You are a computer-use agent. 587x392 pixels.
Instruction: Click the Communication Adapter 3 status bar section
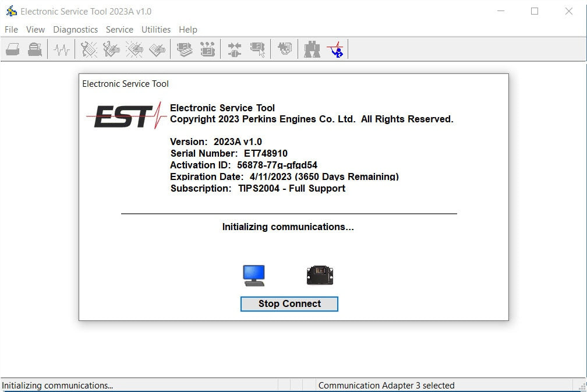tap(386, 385)
